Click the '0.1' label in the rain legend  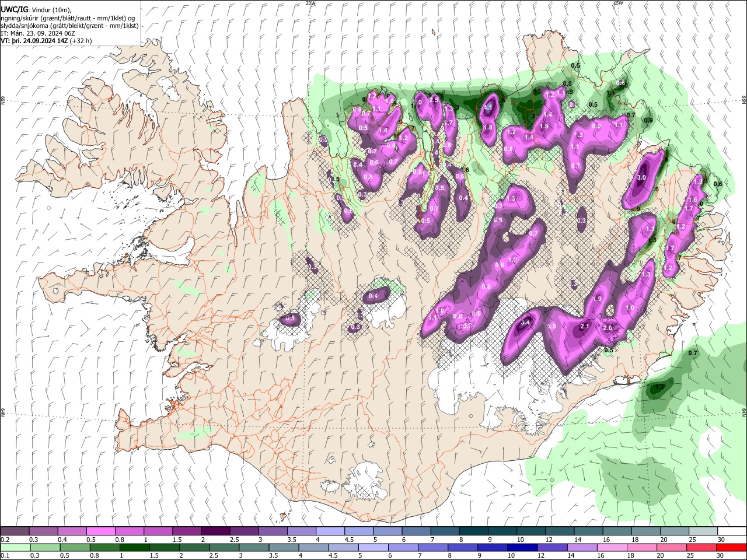point(5,556)
